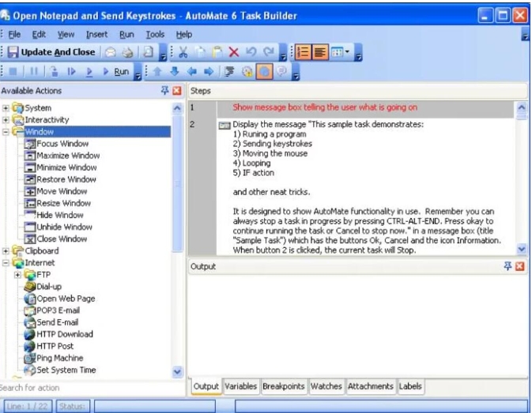Click the Cut scissors icon
Screen dimensions: 532x413
[183, 52]
